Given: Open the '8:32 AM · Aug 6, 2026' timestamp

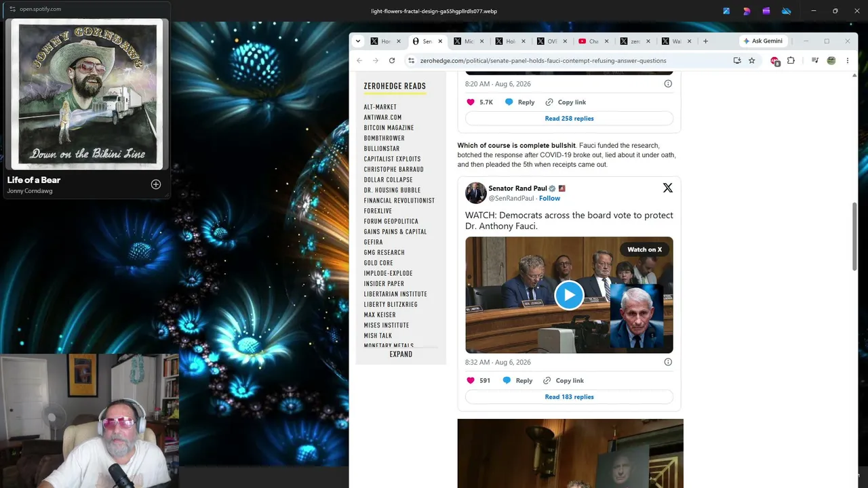Looking at the screenshot, I should pyautogui.click(x=498, y=363).
